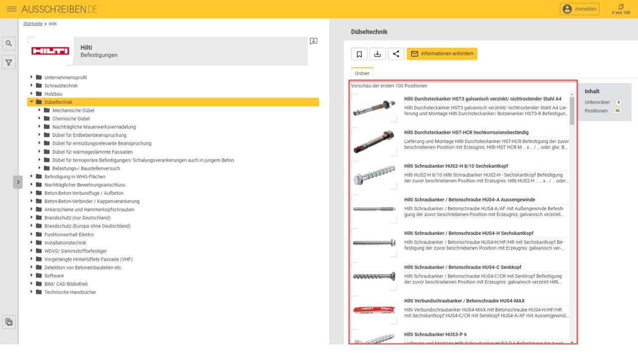Open the 0 von 100 positions list
The width and height of the screenshot is (638, 364).
pos(620,8)
